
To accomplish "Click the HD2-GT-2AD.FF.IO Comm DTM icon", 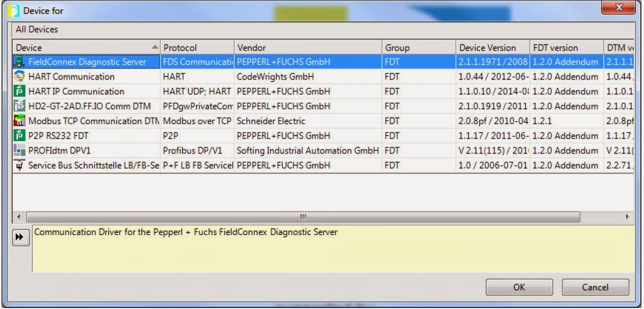I will click(20, 107).
